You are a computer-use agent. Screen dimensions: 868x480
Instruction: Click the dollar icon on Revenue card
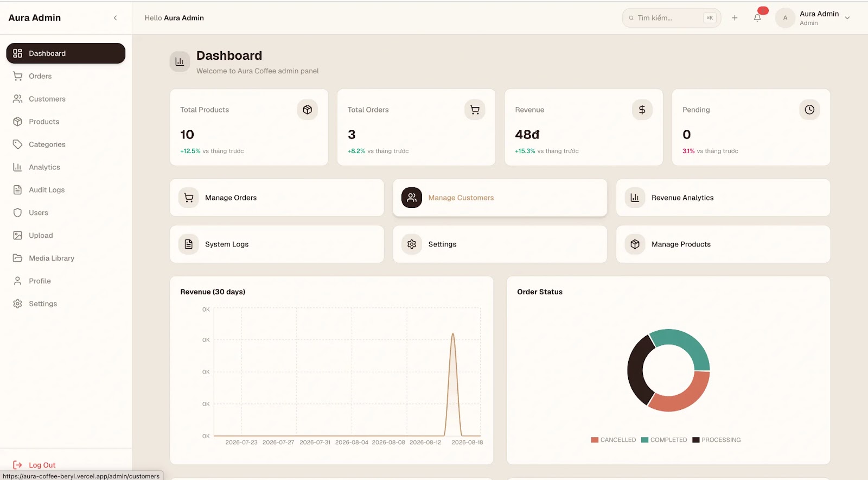tap(642, 110)
